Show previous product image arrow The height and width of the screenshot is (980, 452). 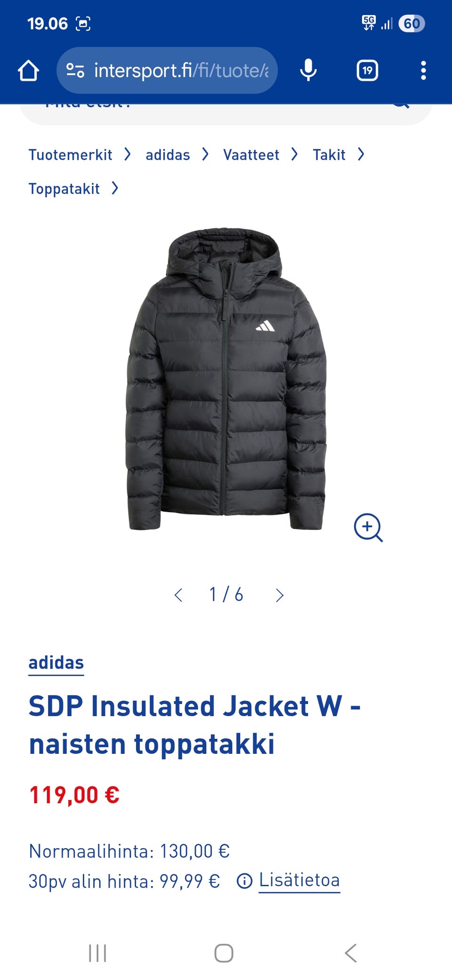(x=178, y=595)
